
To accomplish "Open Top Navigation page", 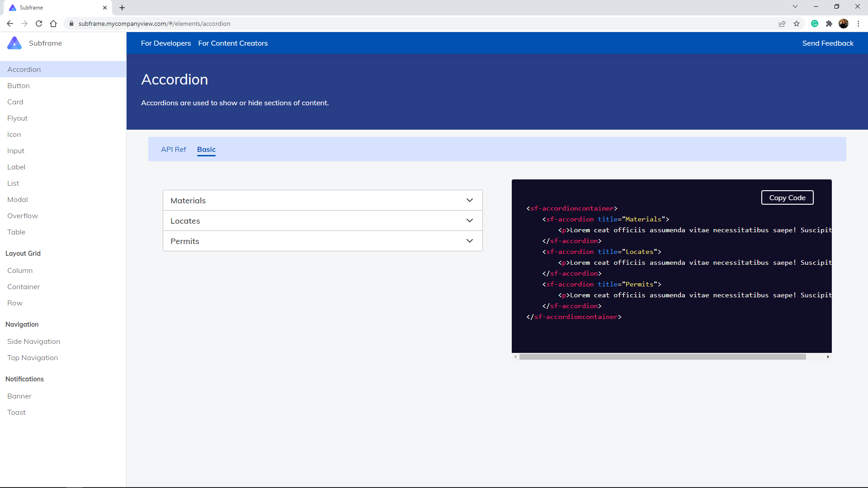I will click(x=33, y=358).
